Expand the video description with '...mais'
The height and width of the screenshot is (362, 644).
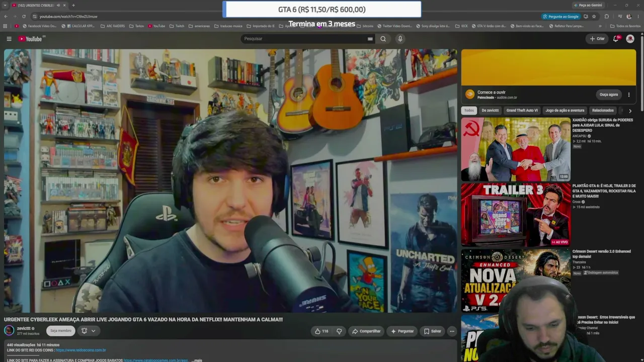coord(197,360)
